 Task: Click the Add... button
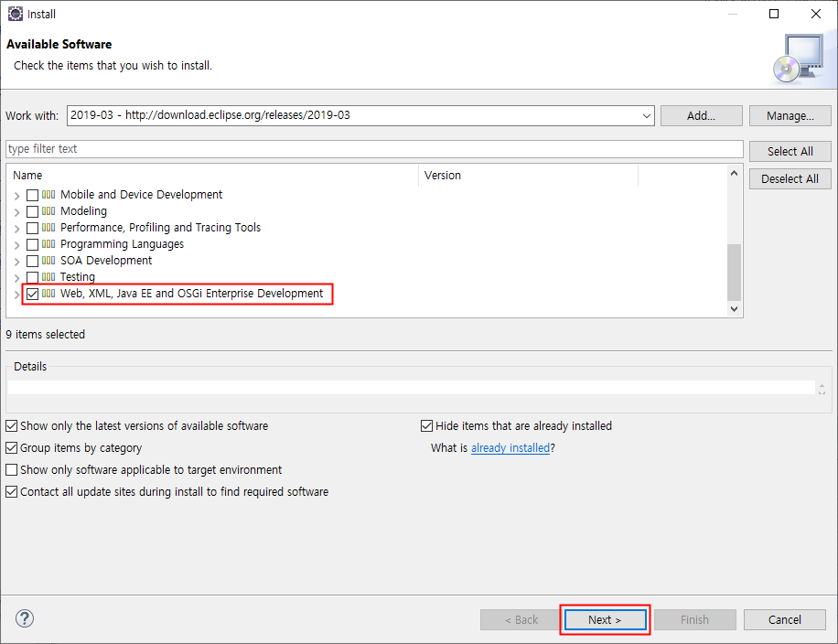pos(701,116)
